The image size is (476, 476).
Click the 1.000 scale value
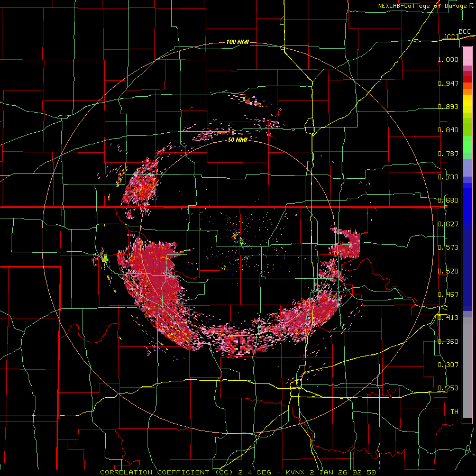coord(448,59)
